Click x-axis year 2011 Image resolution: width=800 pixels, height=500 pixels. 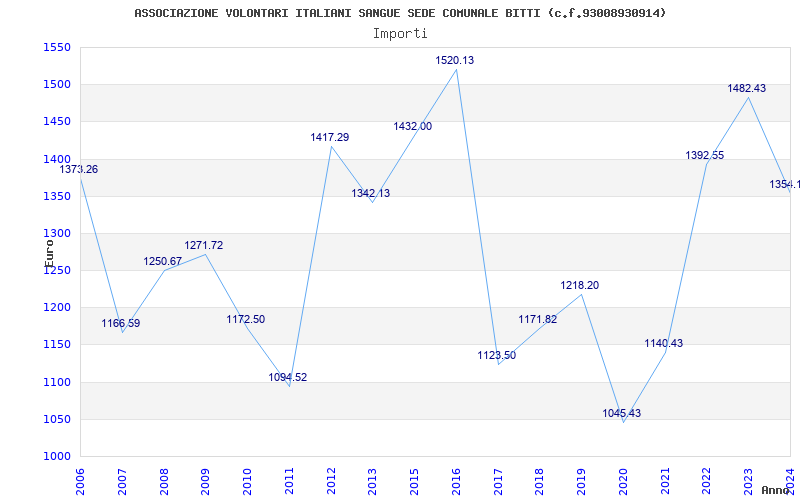tap(289, 482)
